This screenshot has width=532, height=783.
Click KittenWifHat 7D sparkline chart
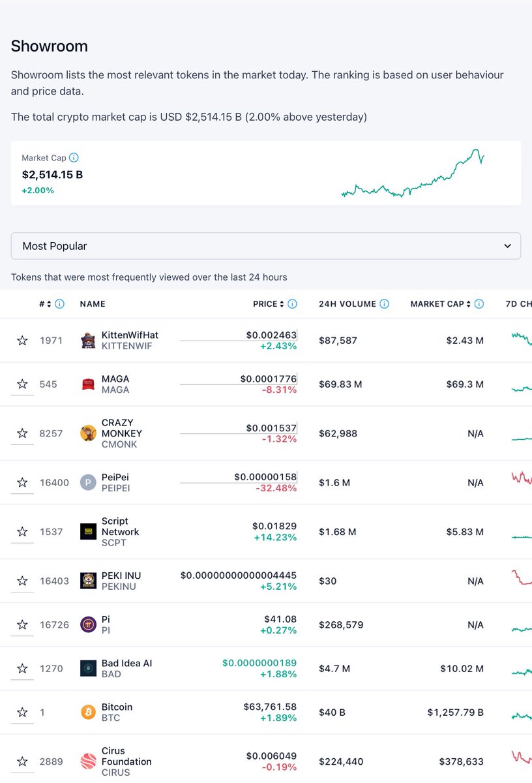coord(522,339)
